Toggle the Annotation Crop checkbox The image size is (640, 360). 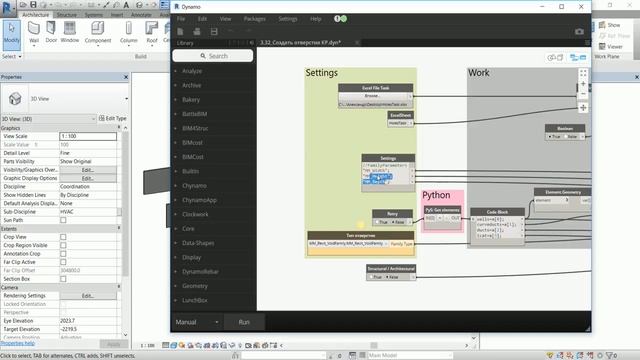(x=63, y=253)
